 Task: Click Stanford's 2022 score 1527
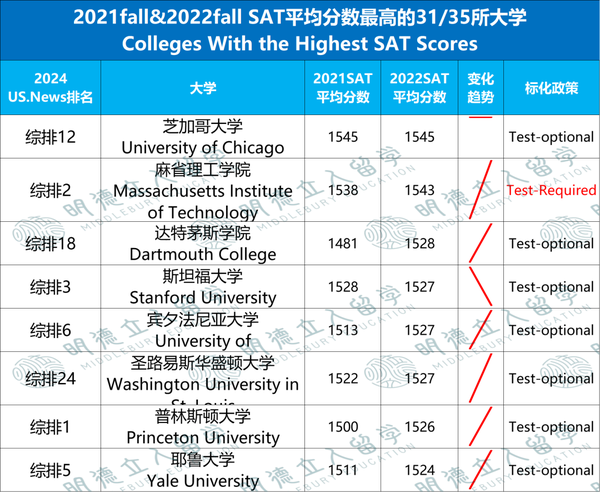pos(419,287)
